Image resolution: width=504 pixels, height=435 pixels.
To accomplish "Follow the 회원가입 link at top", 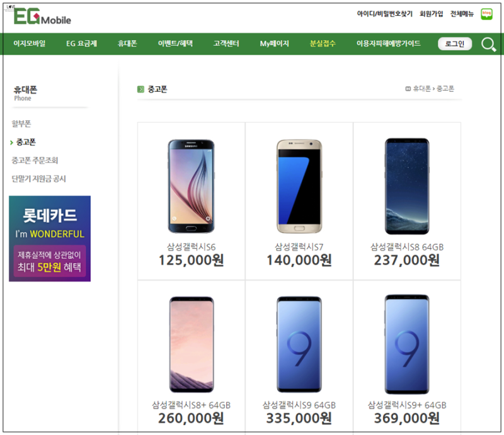I will pyautogui.click(x=431, y=14).
